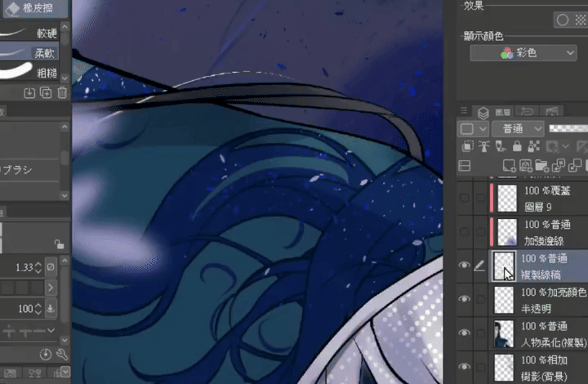The height and width of the screenshot is (384, 588).
Task: Open the 普通 blending mode dropdown
Action: (518, 129)
